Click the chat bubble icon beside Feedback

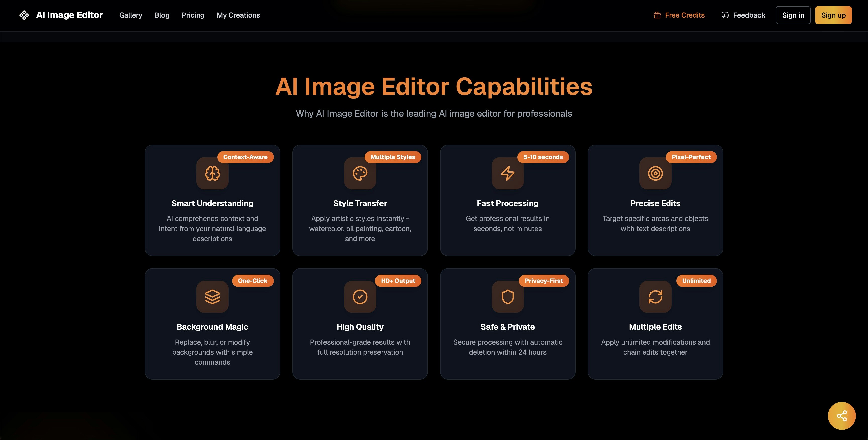725,15
